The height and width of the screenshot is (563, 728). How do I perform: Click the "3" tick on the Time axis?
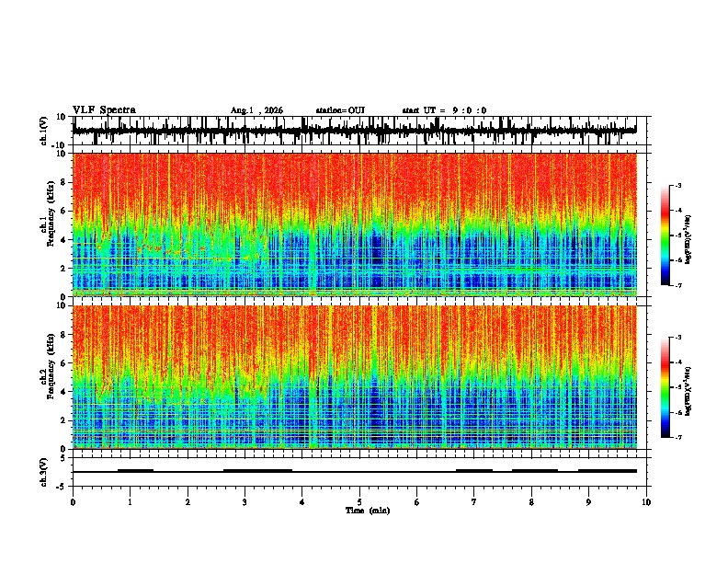click(x=245, y=502)
